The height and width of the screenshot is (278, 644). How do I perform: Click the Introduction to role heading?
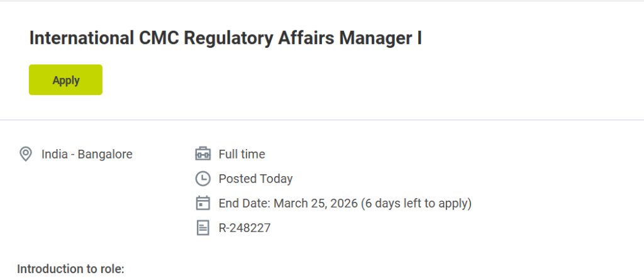[x=70, y=269]
